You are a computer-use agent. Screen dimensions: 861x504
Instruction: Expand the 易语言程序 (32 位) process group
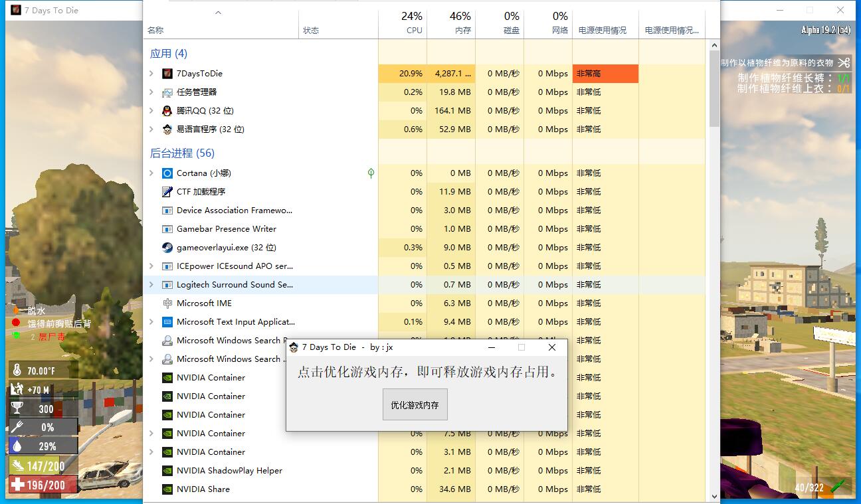[x=151, y=129]
